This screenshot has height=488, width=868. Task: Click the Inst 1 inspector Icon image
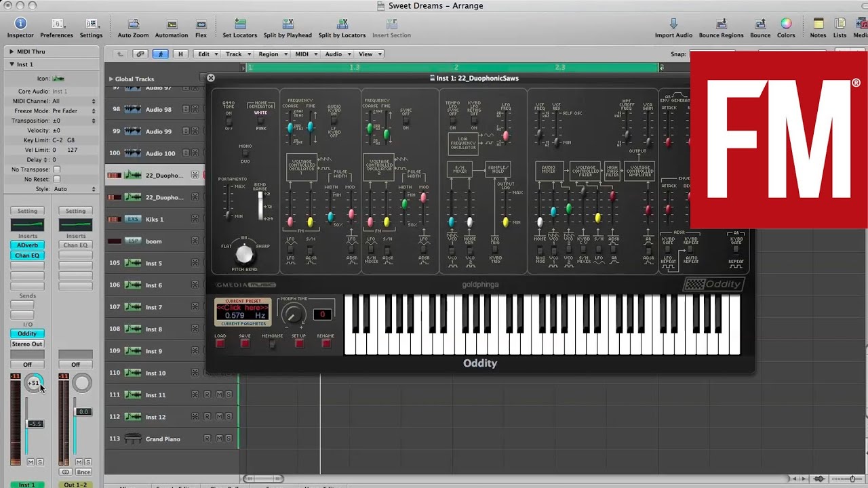pyautogui.click(x=58, y=79)
